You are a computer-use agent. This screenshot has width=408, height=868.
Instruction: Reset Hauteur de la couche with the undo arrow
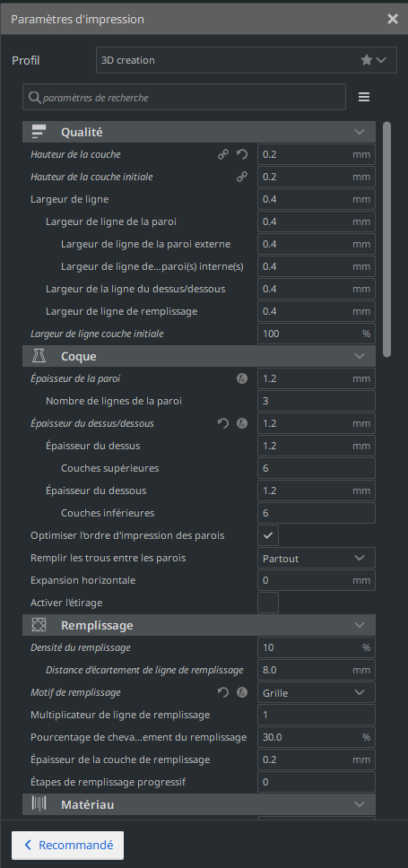(242, 154)
